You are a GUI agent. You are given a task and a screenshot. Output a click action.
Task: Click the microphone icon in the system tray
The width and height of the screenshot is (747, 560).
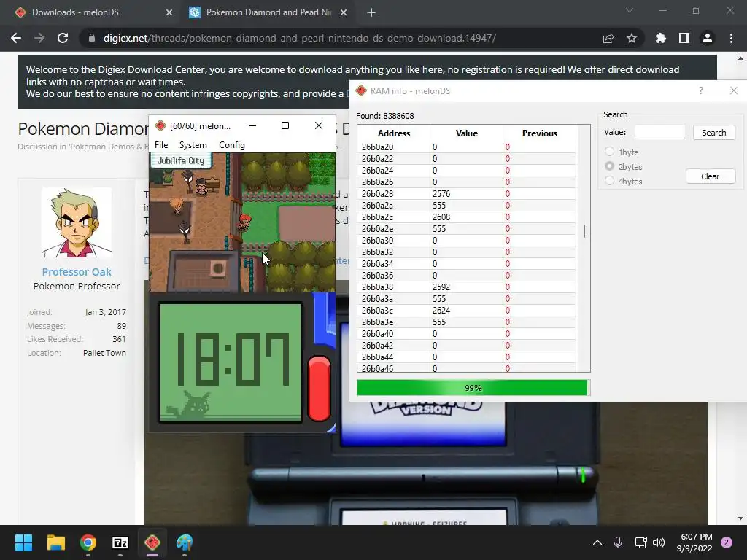618,542
